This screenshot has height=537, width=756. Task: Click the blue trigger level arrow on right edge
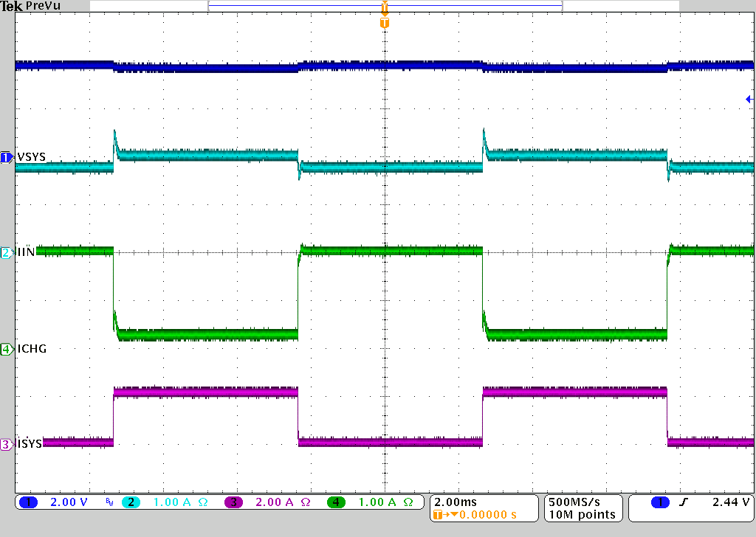(x=749, y=98)
